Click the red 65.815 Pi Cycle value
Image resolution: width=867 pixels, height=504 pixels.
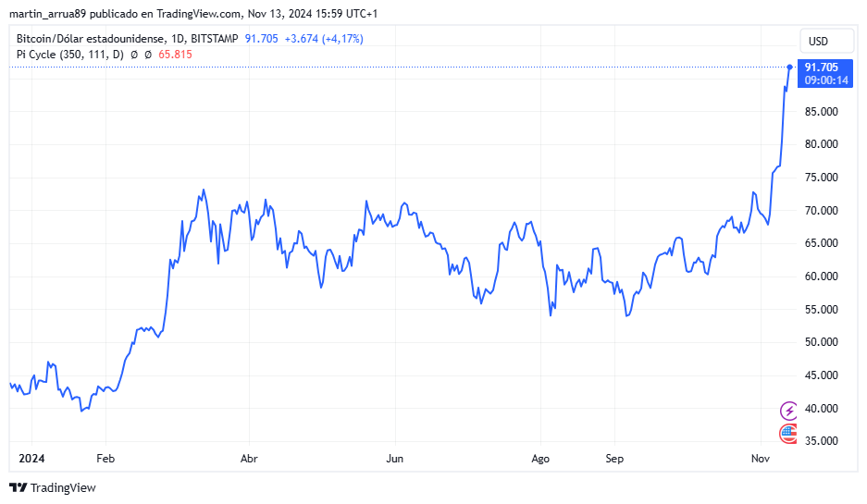pos(175,55)
